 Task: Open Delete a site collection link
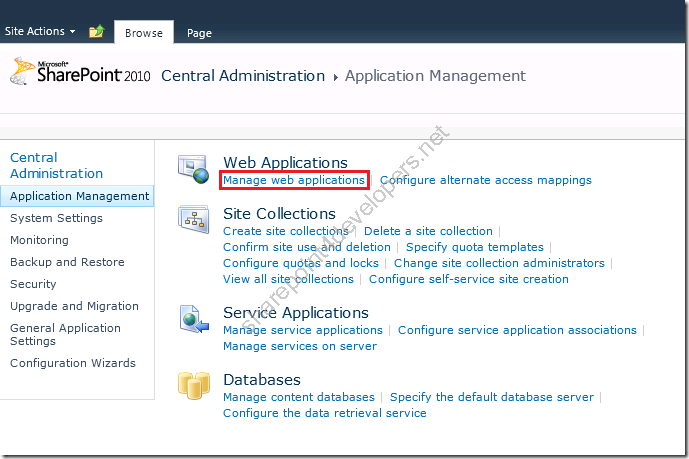(428, 231)
